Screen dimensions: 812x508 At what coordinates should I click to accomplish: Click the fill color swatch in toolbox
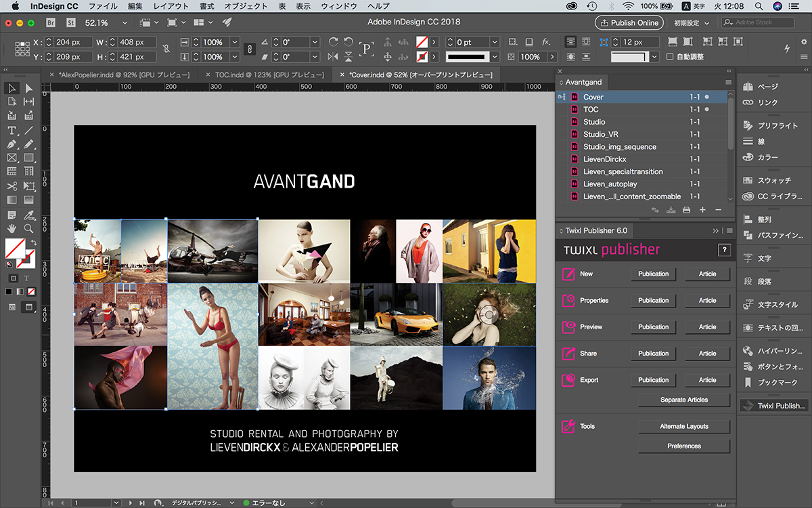(14, 248)
